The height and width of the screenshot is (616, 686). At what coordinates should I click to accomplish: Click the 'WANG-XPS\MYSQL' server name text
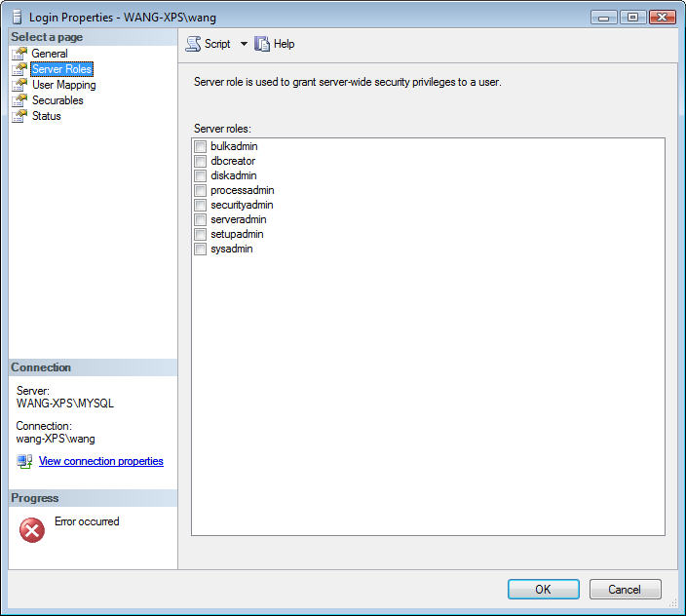[65, 404]
